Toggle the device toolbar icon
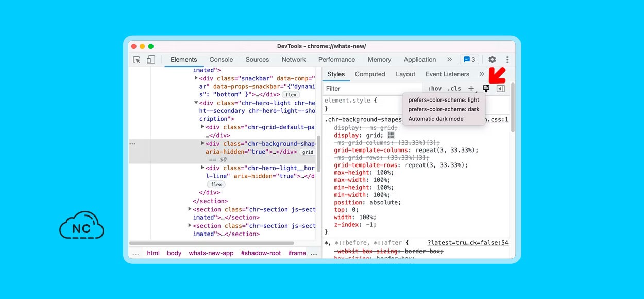The width and height of the screenshot is (644, 299). (x=150, y=60)
